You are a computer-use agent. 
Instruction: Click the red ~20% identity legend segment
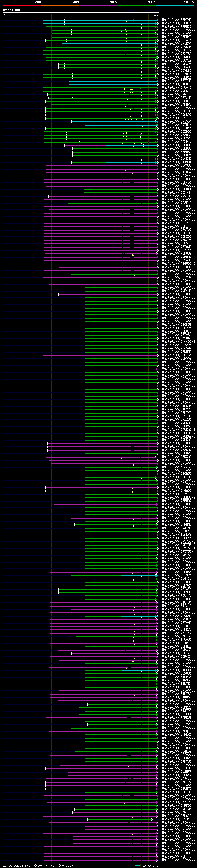click(x=22, y=6)
